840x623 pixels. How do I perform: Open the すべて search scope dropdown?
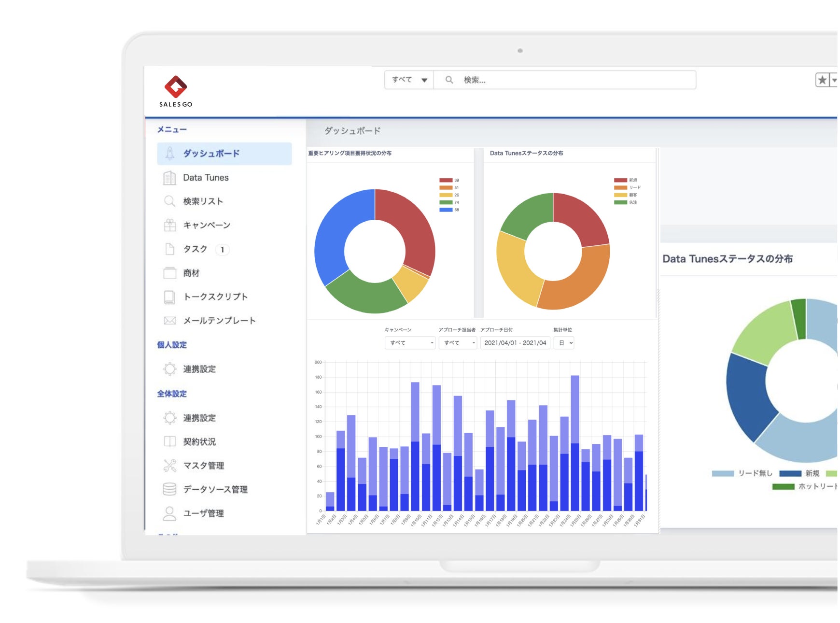click(x=409, y=80)
